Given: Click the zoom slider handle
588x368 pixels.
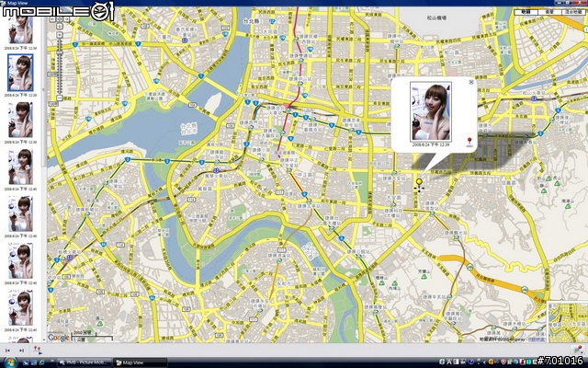Looking at the screenshot, I should (x=59, y=52).
